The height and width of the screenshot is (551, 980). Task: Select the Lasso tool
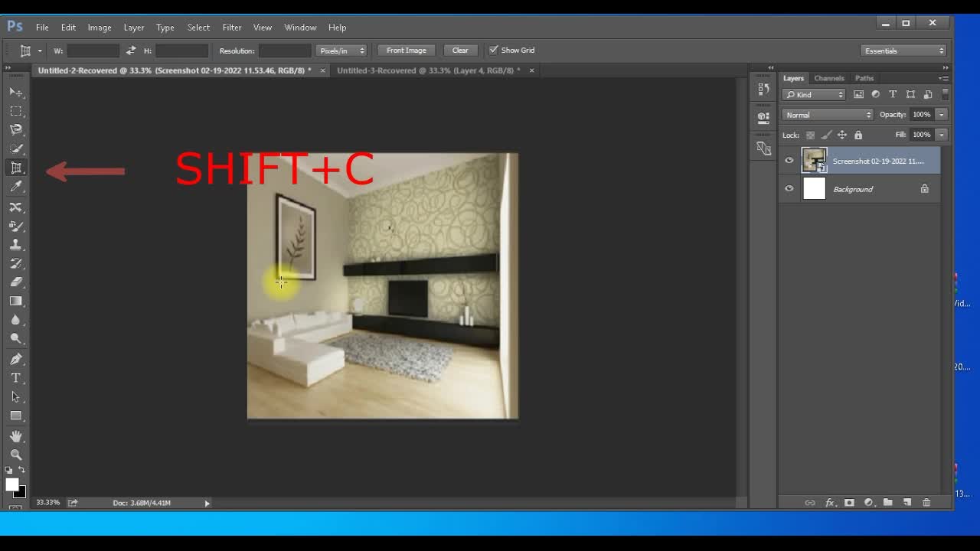point(16,129)
